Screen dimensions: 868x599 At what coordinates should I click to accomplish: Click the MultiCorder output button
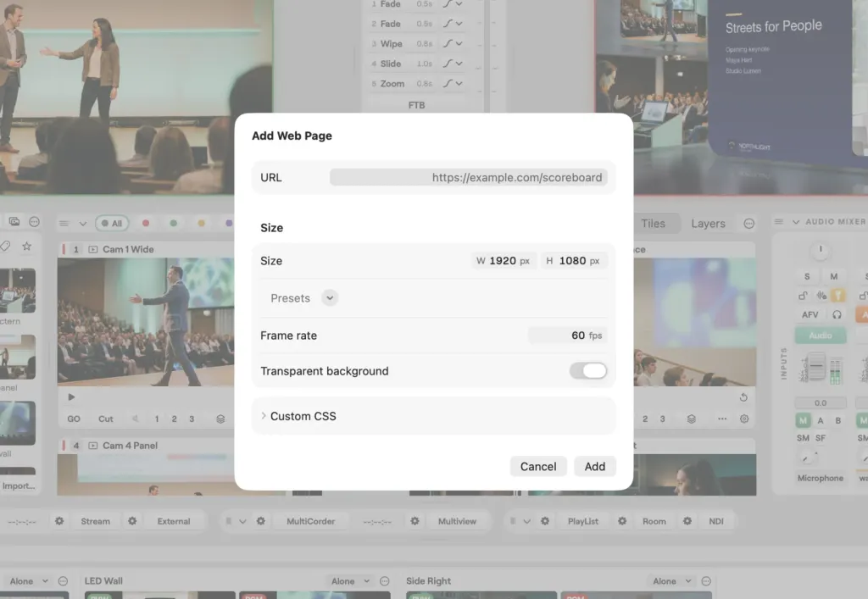pos(310,521)
